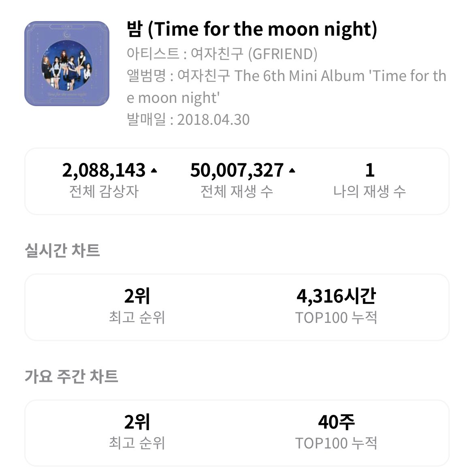The width and height of the screenshot is (474, 476).
Task: Open the GFRIEND album cover thumbnail
Action: [x=67, y=64]
